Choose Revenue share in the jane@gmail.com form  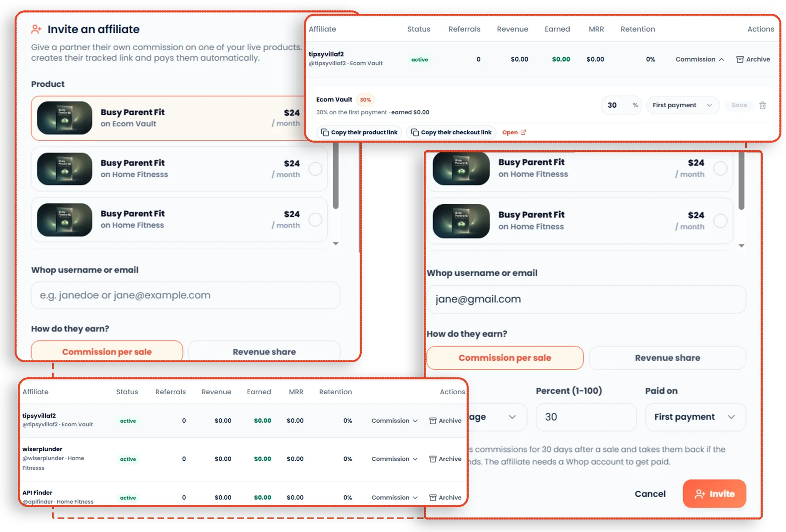click(667, 358)
